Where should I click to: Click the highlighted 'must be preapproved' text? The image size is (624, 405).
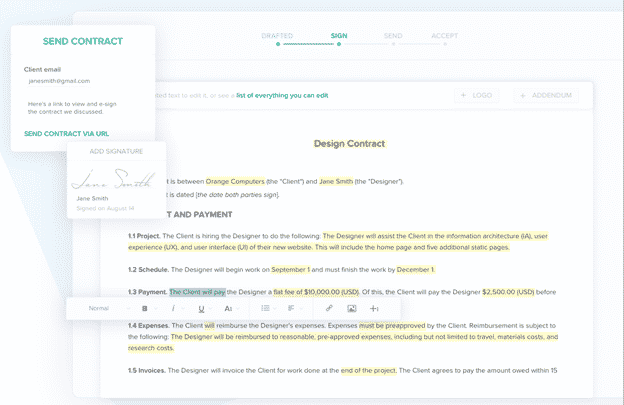pos(392,326)
